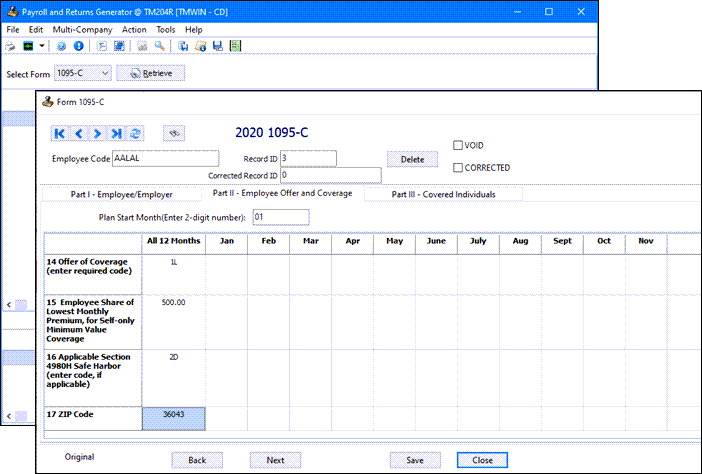The image size is (702, 474).
Task: Jump to the last record arrow
Action: tap(117, 133)
